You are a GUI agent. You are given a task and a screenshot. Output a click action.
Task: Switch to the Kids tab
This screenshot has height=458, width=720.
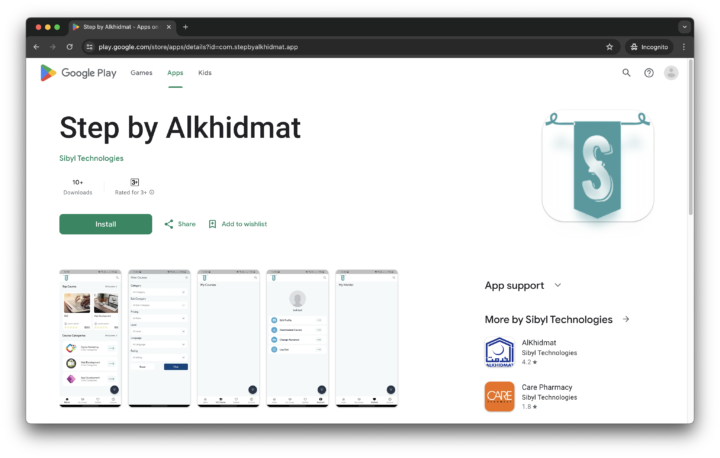tap(205, 73)
